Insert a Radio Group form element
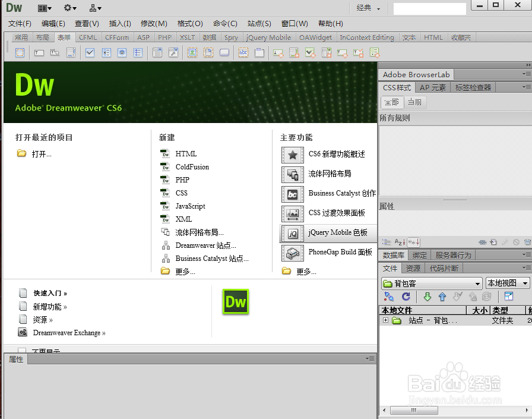 (138, 53)
